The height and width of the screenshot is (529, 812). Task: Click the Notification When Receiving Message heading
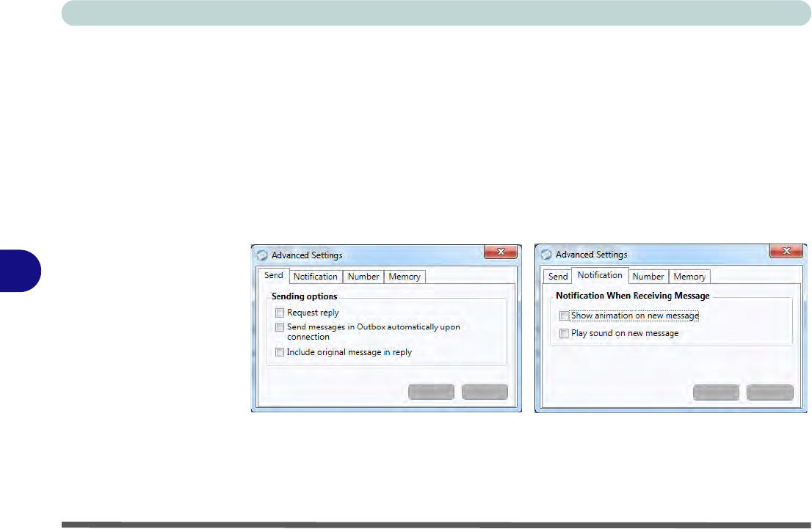633,296
